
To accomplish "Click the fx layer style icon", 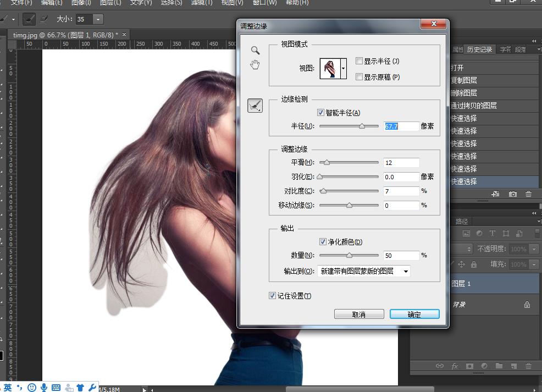I will [x=455, y=366].
